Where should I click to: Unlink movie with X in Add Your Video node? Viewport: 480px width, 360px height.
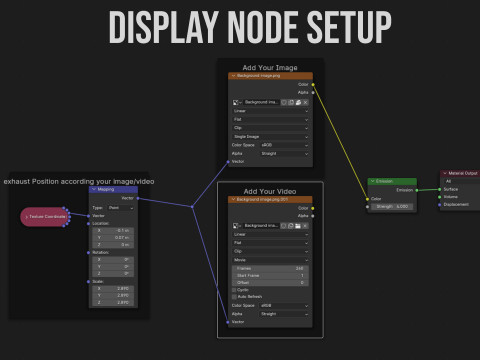(305, 226)
